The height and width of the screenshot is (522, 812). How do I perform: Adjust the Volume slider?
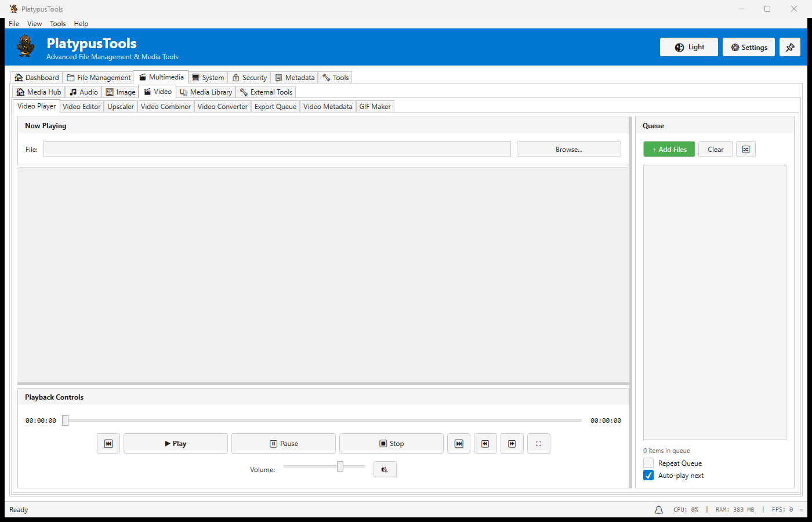click(x=340, y=466)
